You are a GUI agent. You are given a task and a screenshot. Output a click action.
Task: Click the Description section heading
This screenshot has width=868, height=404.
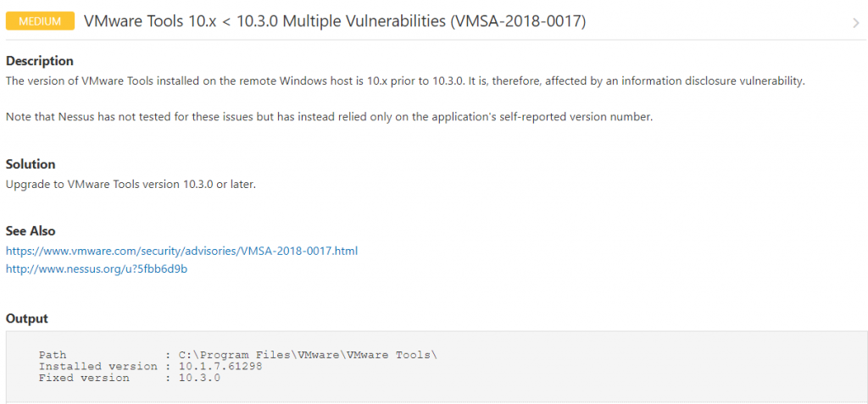coord(39,61)
